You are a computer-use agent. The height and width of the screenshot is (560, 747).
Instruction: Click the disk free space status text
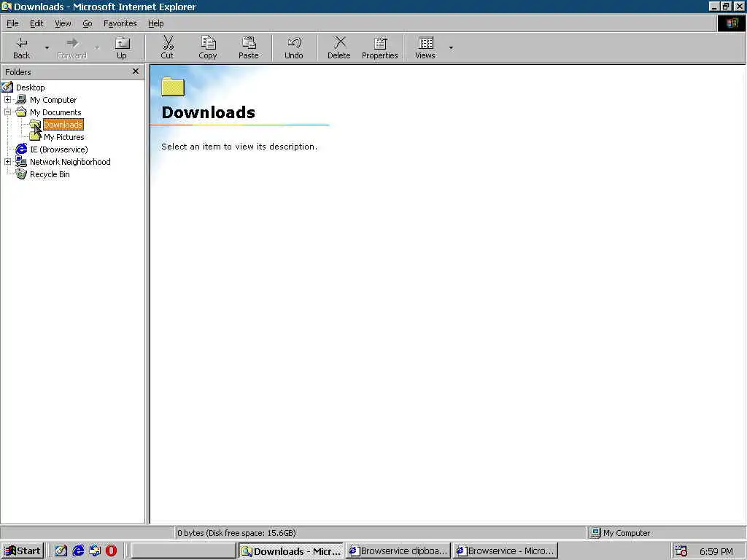point(237,533)
